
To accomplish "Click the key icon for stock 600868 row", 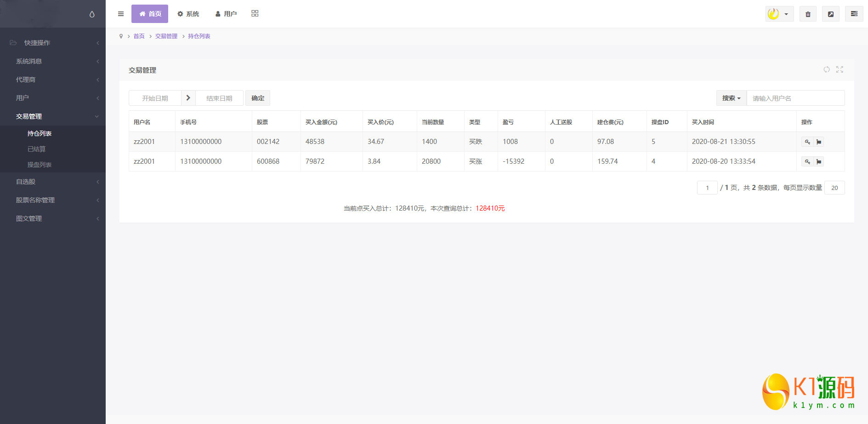I will [807, 162].
